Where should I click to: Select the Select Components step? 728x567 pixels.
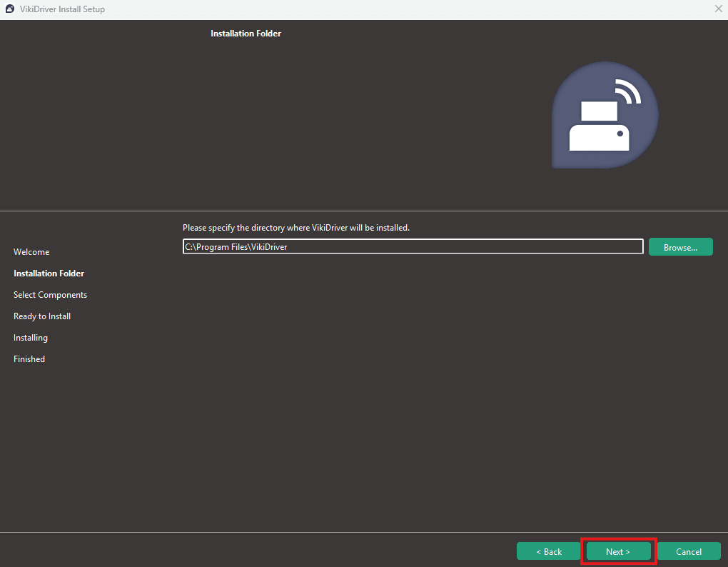50,295
